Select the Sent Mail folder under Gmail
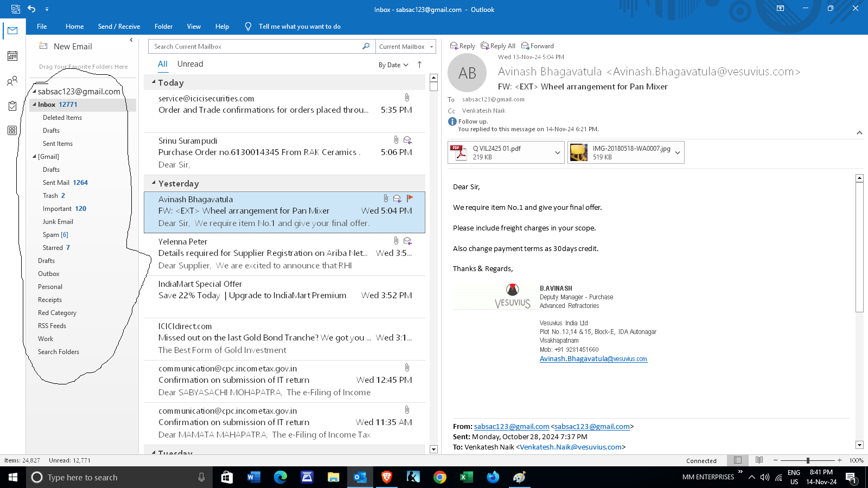The image size is (868, 488). (56, 183)
